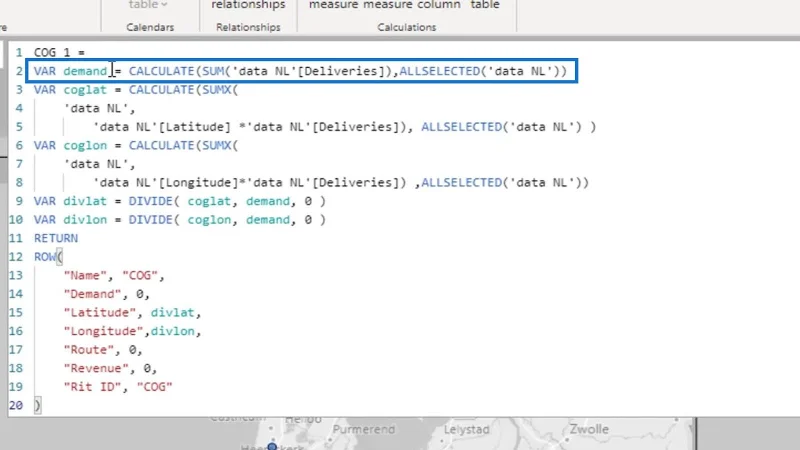
Task: Click divlat reference on line 15
Action: 172,312
